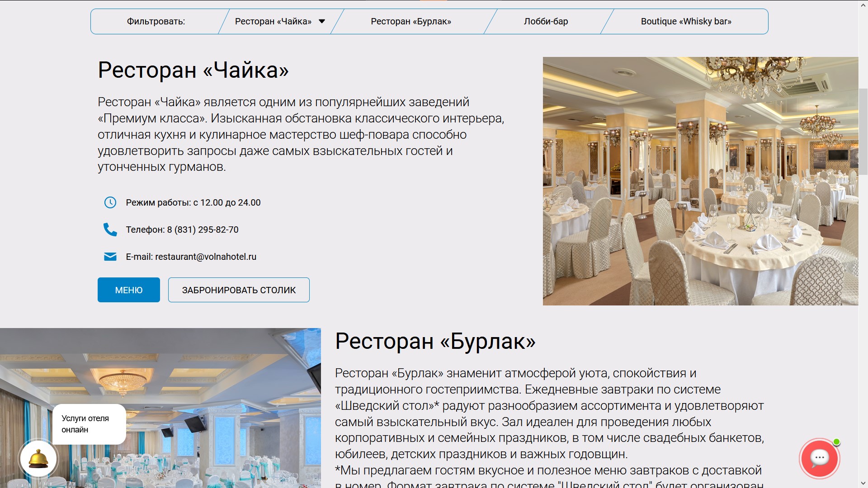Click the phone number 8 (831) 295-82-70
The image size is (868, 488).
pyautogui.click(x=203, y=230)
